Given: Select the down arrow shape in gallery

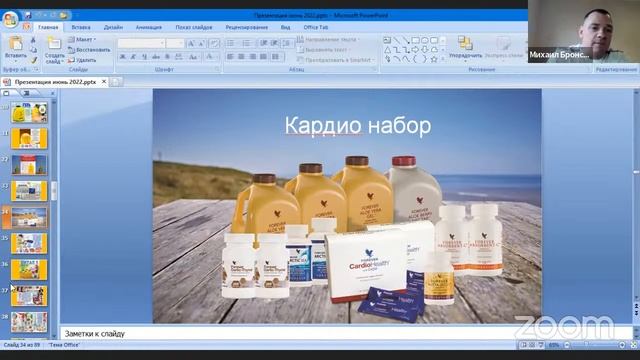Looking at the screenshot, I should (x=425, y=50).
